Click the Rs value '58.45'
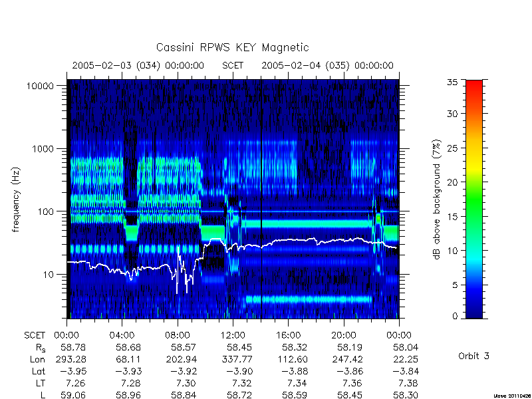 [x=239, y=347]
